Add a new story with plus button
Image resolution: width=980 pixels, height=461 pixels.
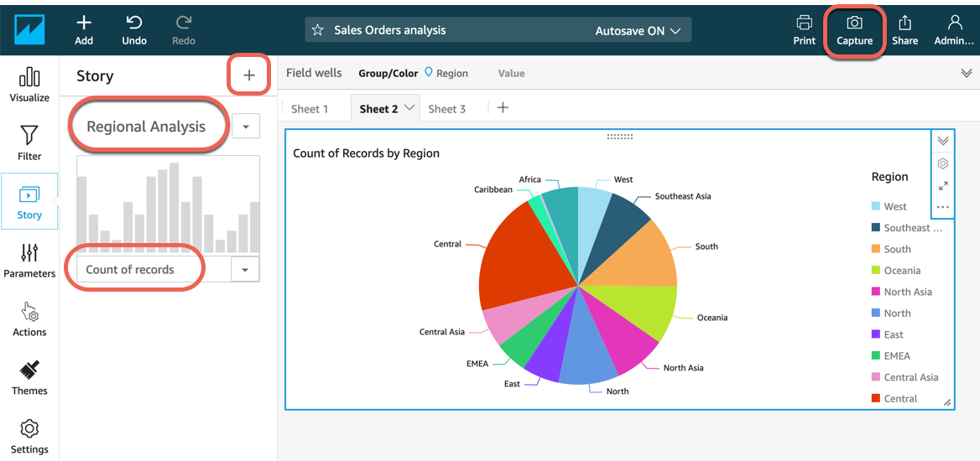point(249,75)
